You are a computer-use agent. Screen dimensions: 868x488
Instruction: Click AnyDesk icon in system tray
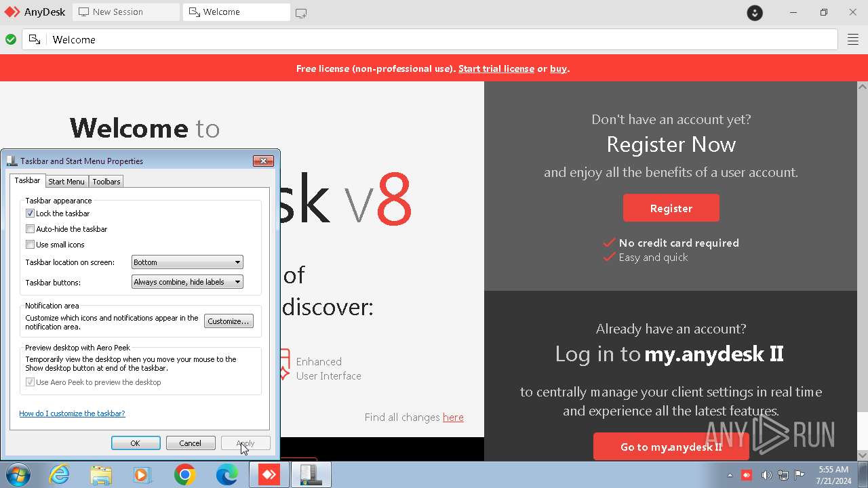coord(747,475)
